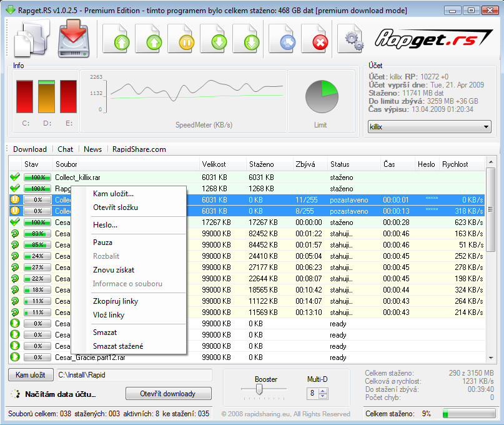
Task: Switch to the Download tab
Action: pos(30,149)
